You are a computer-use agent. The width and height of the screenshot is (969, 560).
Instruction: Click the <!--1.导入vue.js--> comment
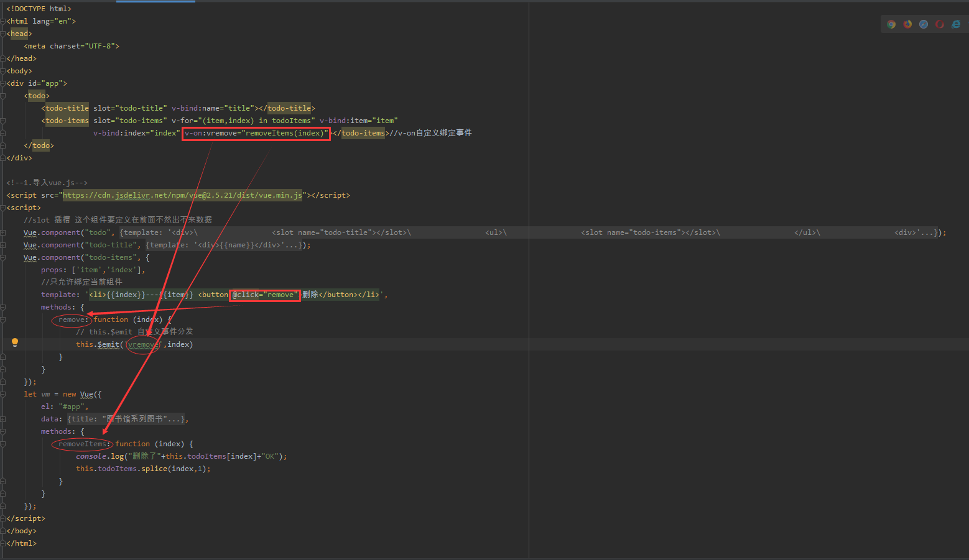(47, 183)
